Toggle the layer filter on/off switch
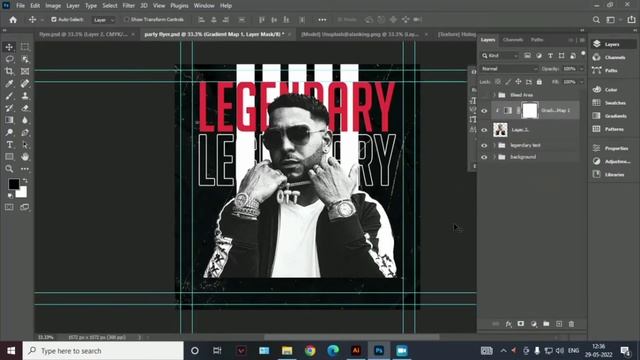 583,53
